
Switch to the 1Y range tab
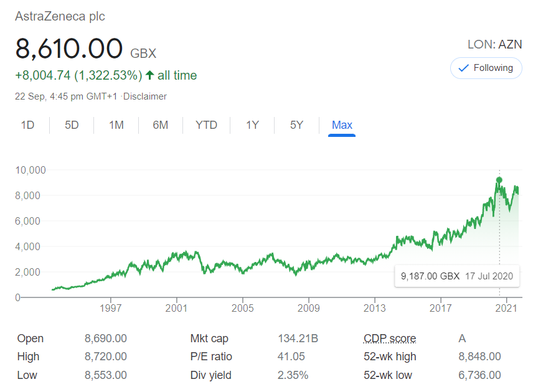point(252,125)
